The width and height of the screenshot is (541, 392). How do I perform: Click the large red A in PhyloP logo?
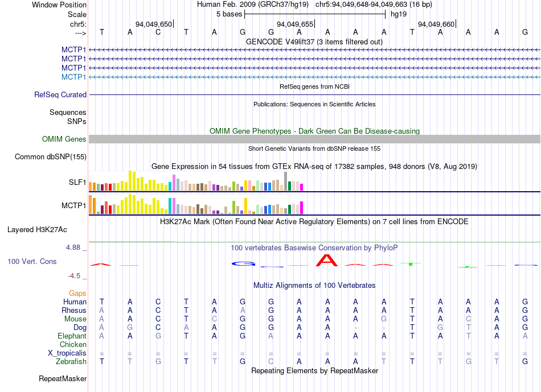click(327, 261)
